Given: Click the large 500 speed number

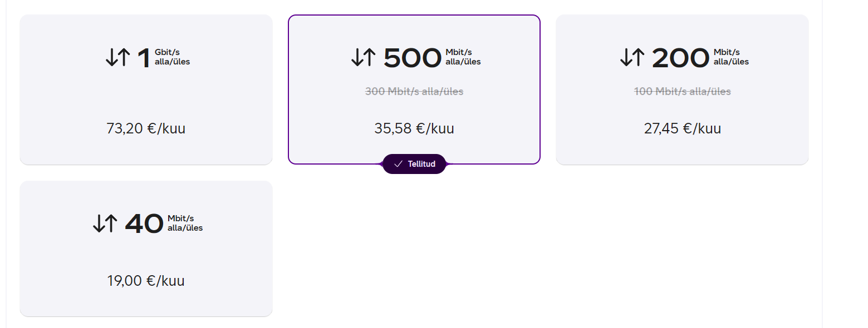Looking at the screenshot, I should click(413, 58).
